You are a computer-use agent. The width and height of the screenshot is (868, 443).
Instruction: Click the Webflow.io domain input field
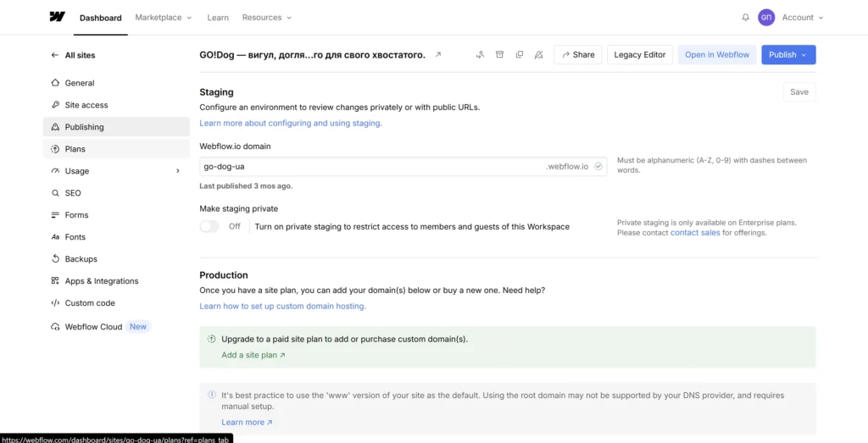[373, 167]
